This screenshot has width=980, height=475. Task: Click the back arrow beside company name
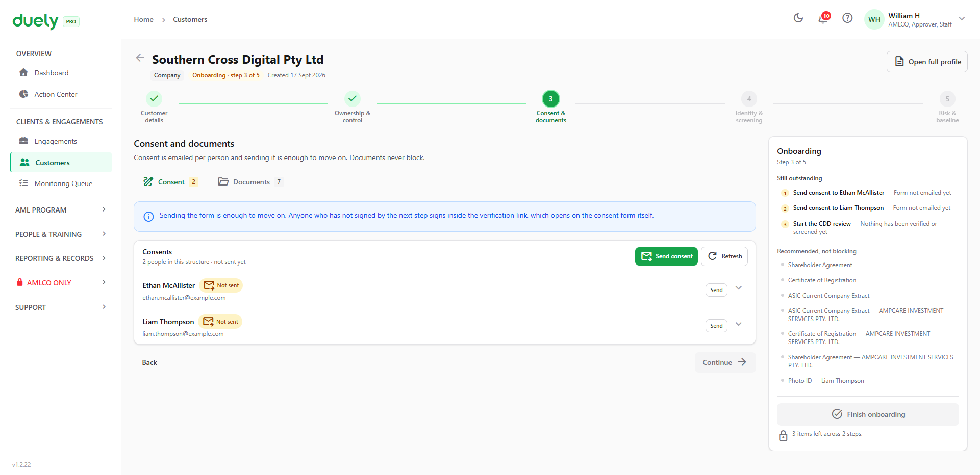tap(140, 58)
